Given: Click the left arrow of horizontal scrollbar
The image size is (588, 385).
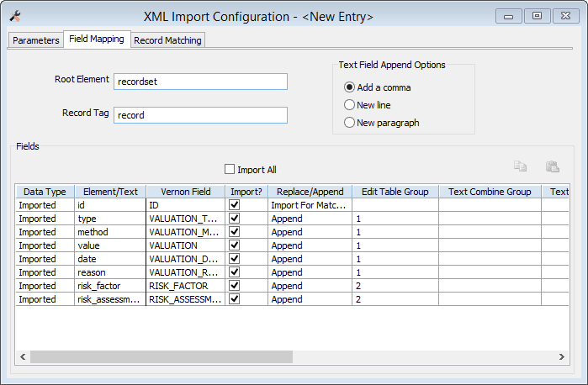Looking at the screenshot, I should click(23, 357).
